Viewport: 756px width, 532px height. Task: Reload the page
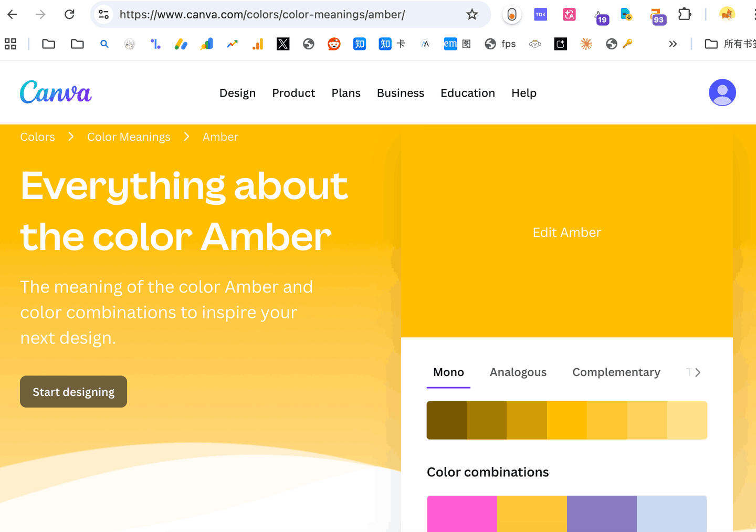click(x=69, y=15)
